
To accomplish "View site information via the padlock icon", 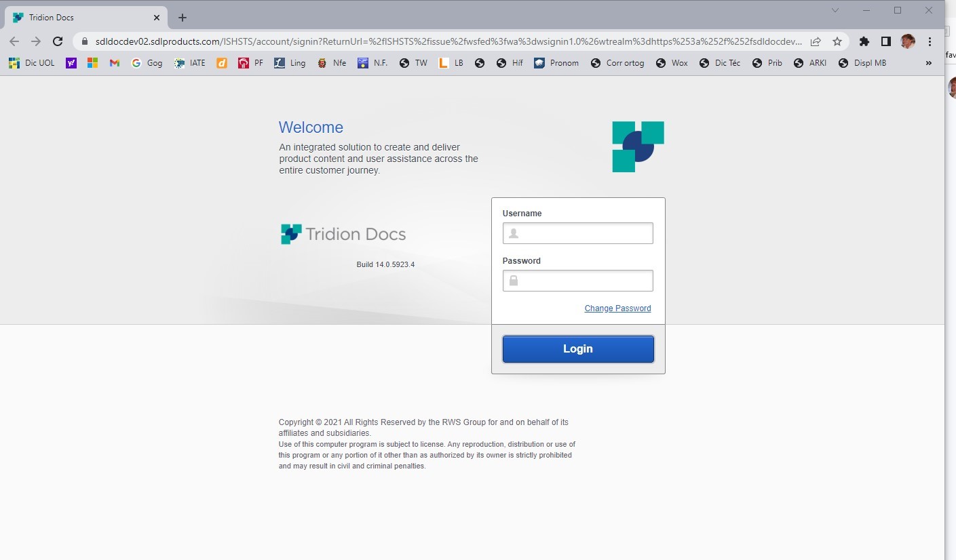I will point(85,41).
